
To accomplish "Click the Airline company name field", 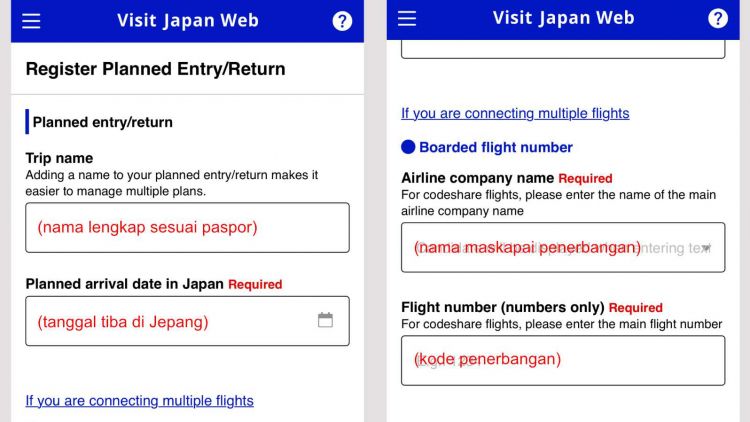I will pos(563,247).
